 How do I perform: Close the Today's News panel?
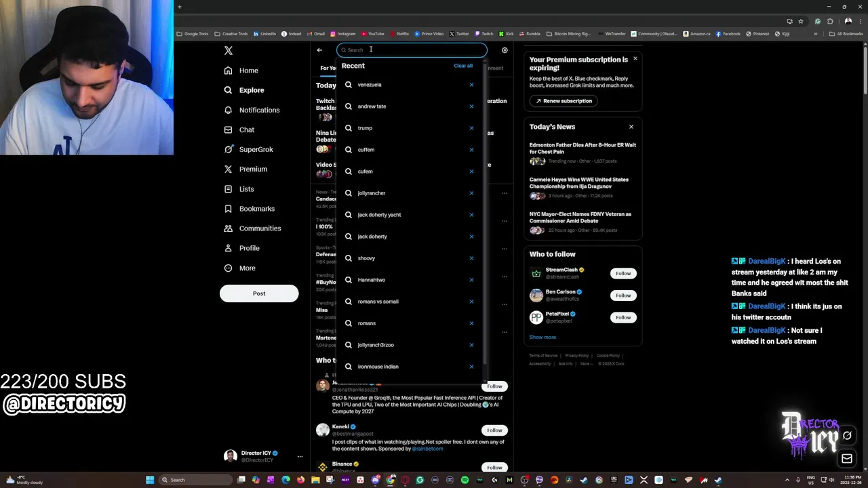(x=631, y=127)
